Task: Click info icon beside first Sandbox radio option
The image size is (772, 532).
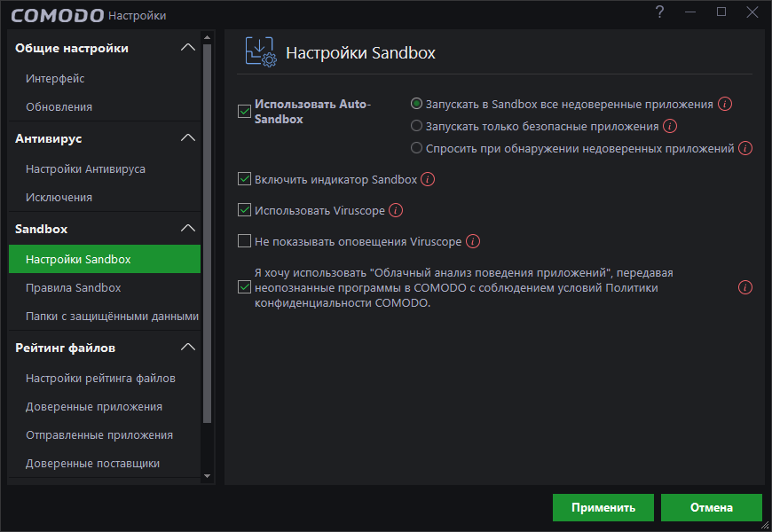Action: pyautogui.click(x=725, y=105)
